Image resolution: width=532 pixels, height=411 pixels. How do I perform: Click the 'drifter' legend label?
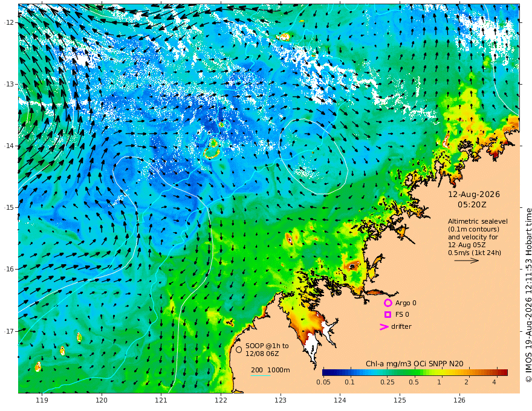point(401,326)
